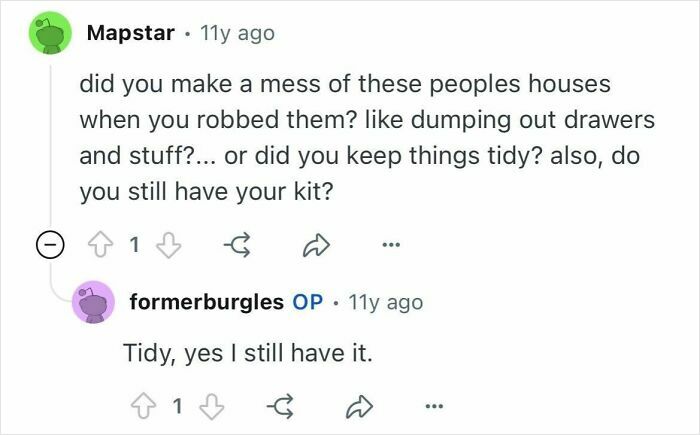Click Mapstar's comment text about robbed houses

(x=367, y=138)
